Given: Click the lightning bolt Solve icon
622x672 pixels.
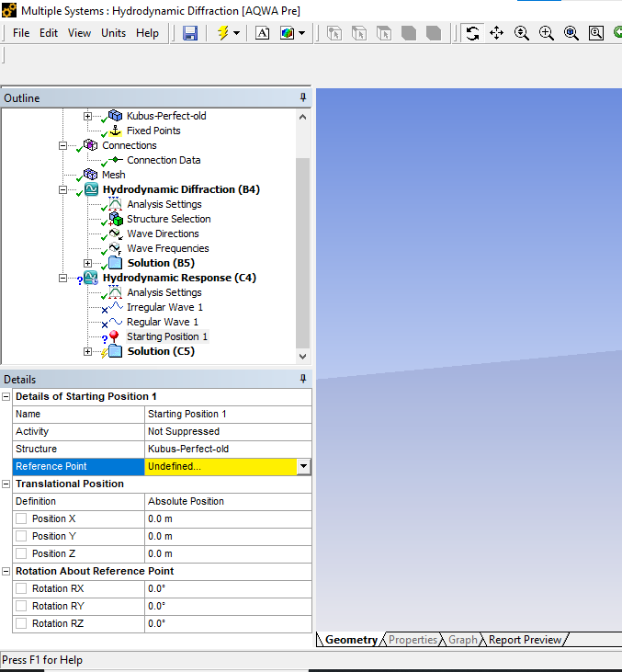Looking at the screenshot, I should coord(222,33).
